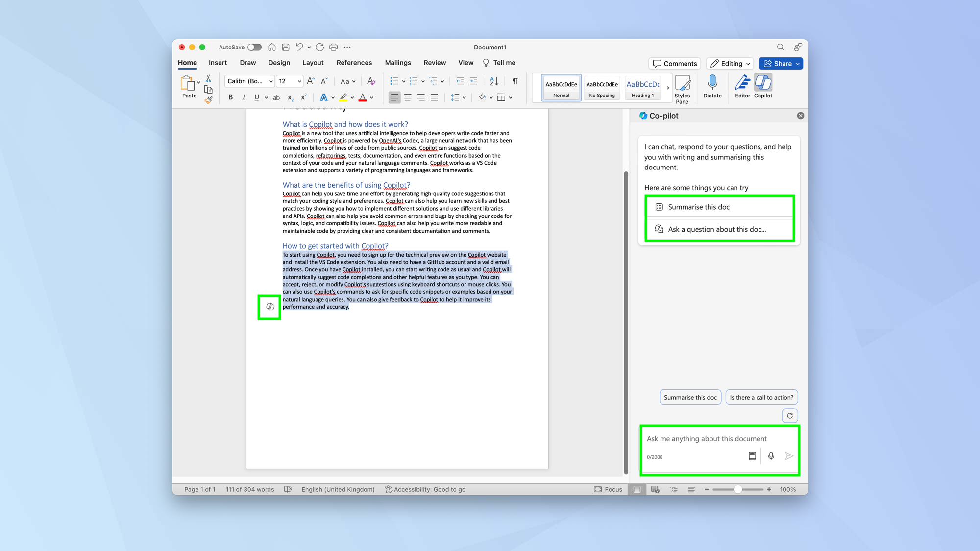The image size is (980, 551).
Task: Show paragraph marks with pilcrow icon
Action: click(x=515, y=81)
